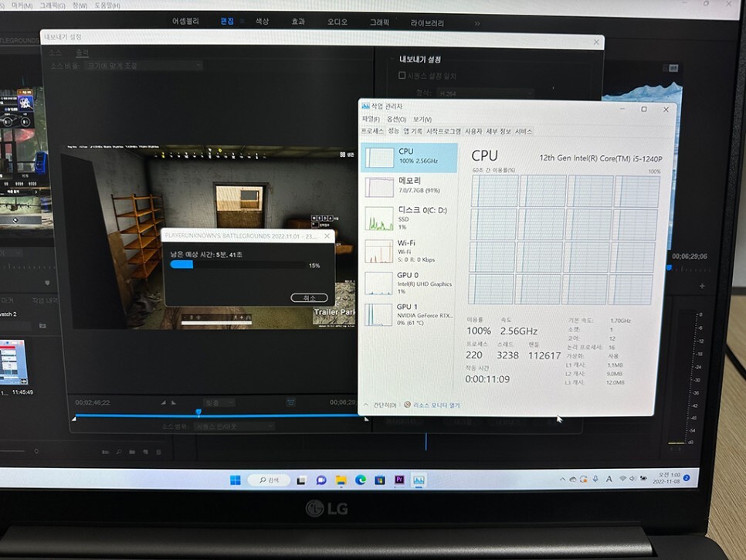Open the 라이브러리 workspace in Premiere
The height and width of the screenshot is (560, 746).
coord(427,23)
